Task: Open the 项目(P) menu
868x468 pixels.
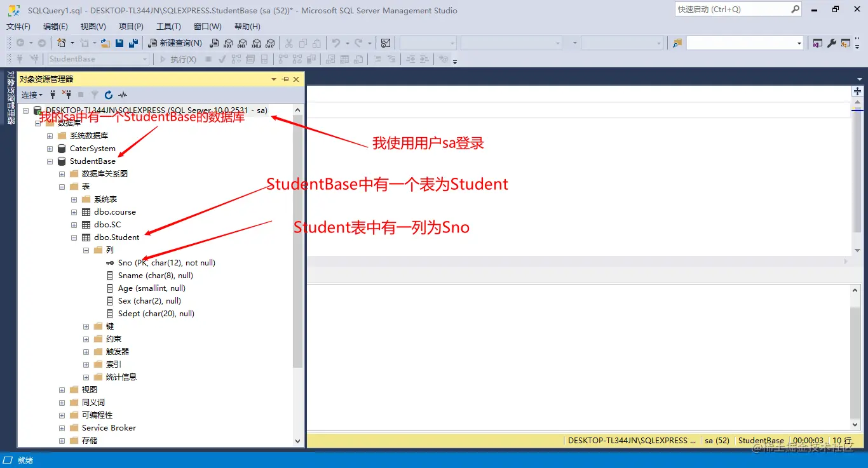Action: [131, 27]
